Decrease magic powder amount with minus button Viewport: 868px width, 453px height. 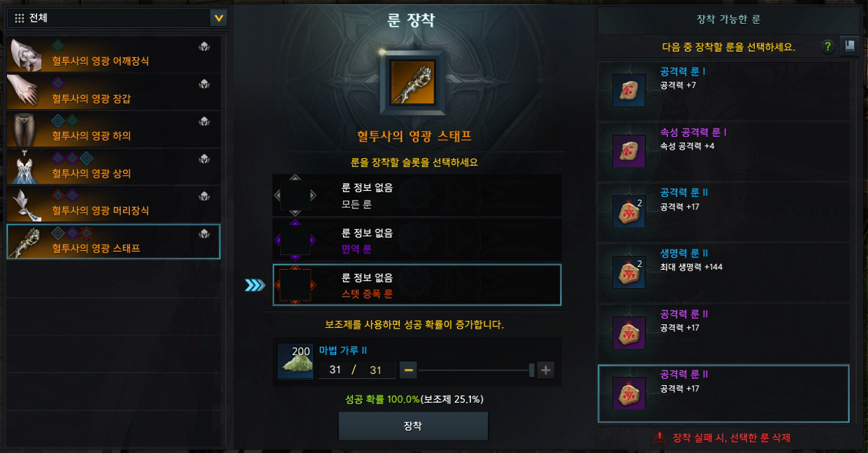point(409,370)
